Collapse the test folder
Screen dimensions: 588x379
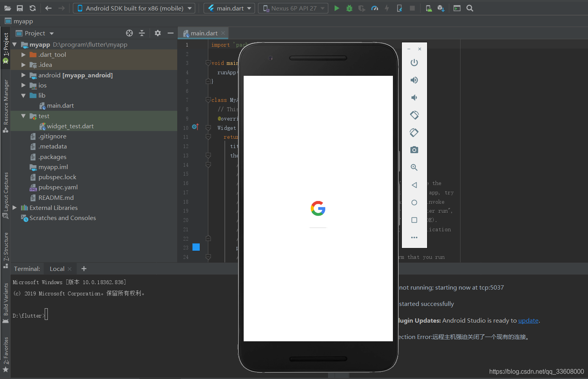click(x=23, y=116)
